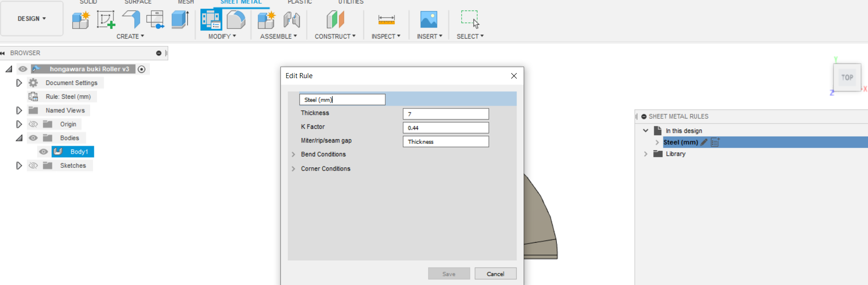The height and width of the screenshot is (285, 868).
Task: Collapse the Bodies node
Action: pyautogui.click(x=19, y=138)
